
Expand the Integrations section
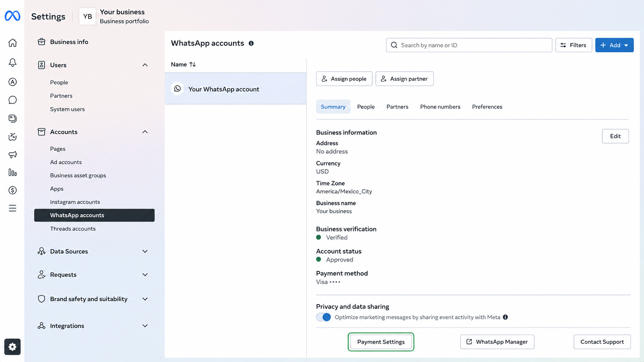coord(145,326)
